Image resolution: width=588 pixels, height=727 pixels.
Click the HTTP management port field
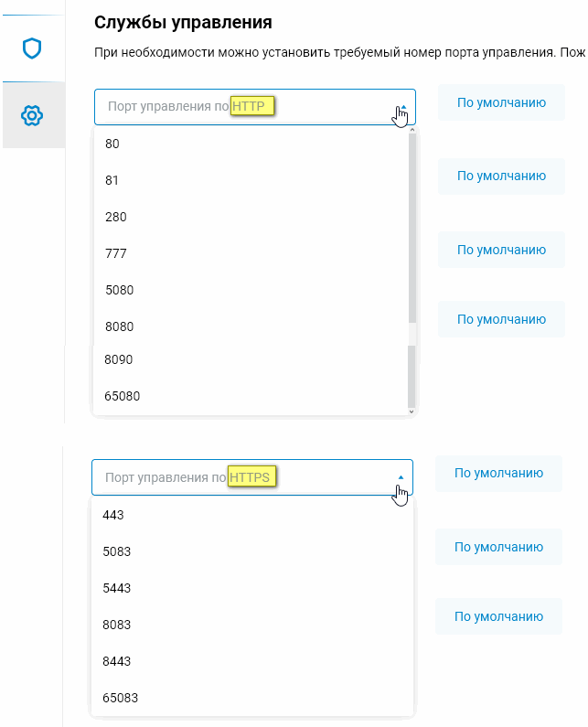pos(254,107)
